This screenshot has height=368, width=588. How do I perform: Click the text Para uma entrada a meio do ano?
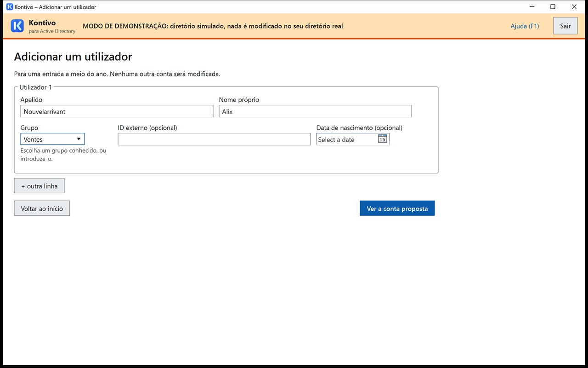[117, 74]
